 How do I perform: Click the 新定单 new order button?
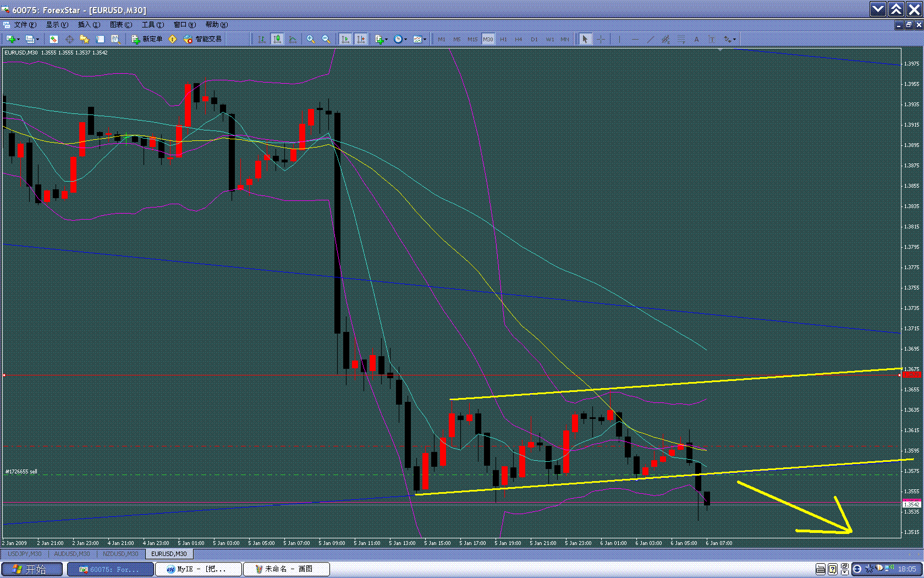pos(147,39)
